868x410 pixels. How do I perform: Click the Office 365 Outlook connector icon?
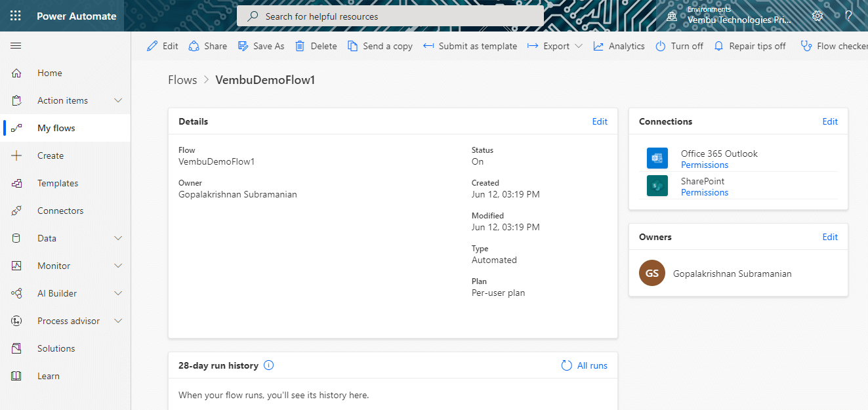(x=657, y=158)
